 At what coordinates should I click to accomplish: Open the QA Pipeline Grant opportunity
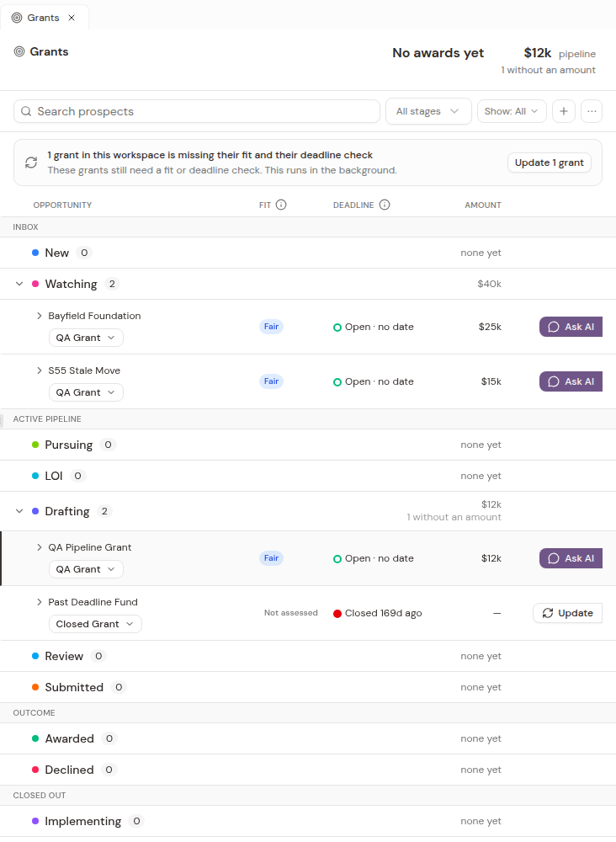click(89, 547)
